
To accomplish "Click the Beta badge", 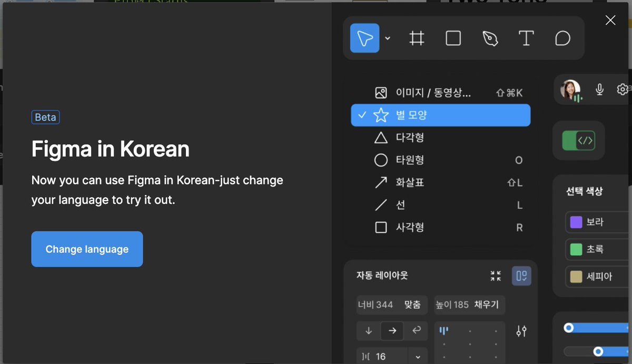I will click(x=45, y=117).
